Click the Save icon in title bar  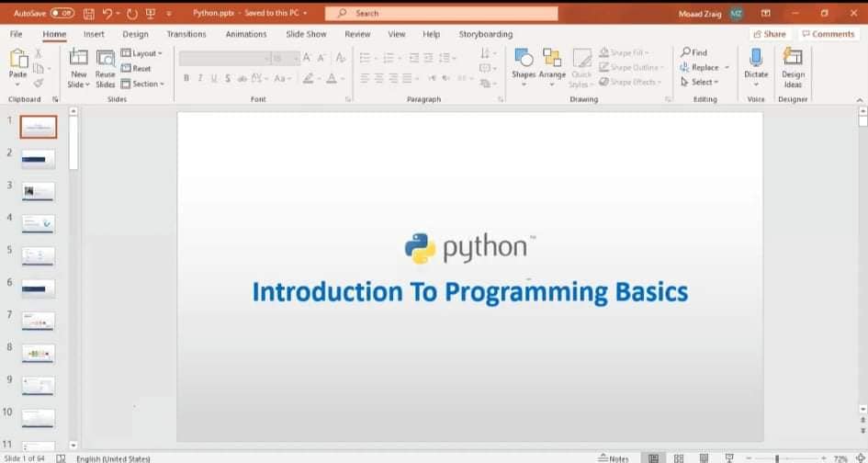pos(88,13)
